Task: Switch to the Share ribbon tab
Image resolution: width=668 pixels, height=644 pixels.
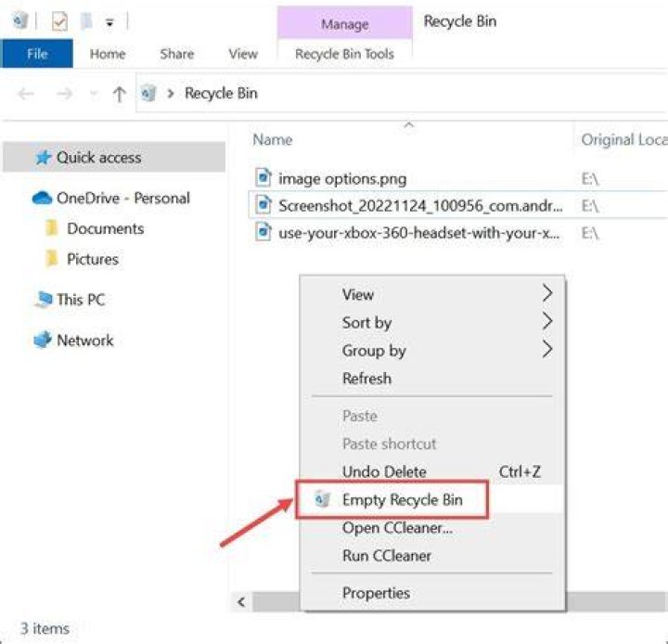Action: pyautogui.click(x=177, y=54)
